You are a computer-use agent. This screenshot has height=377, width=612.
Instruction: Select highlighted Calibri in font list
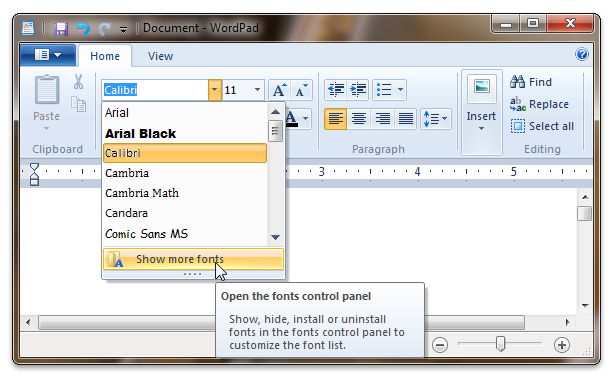pyautogui.click(x=185, y=153)
